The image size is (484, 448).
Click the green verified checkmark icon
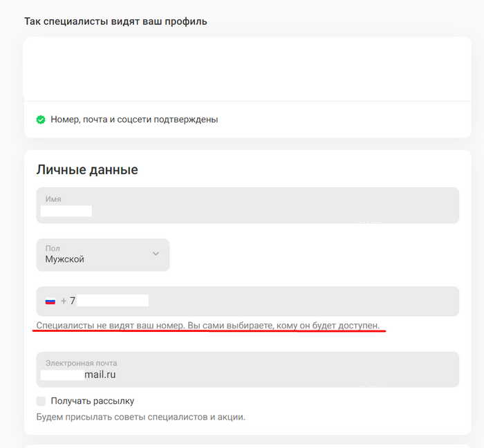(x=41, y=120)
